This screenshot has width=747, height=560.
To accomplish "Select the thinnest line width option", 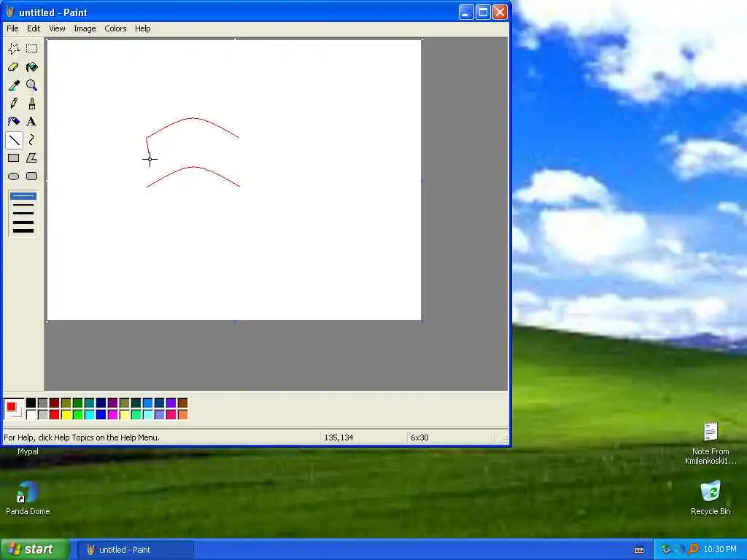I will (23, 196).
